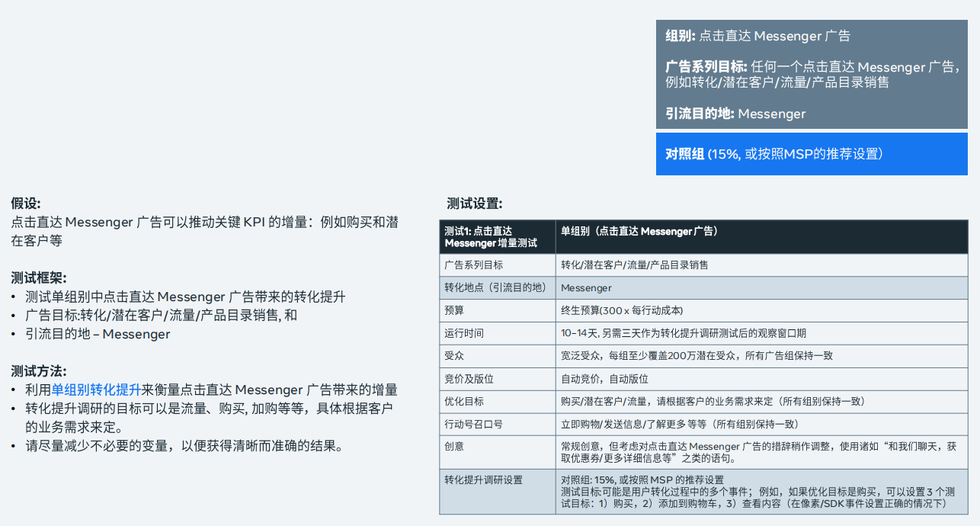Click the 转化地点（引流目的地）row label

(498, 288)
